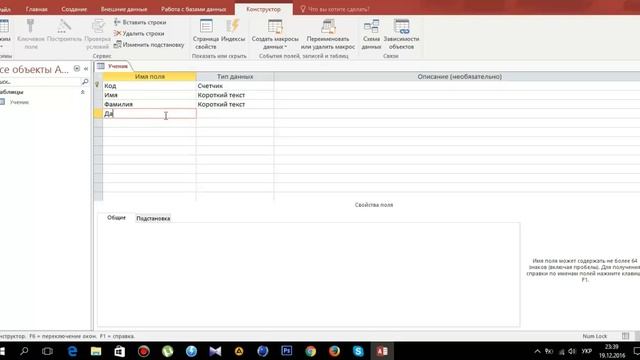
Task: Switch the УКР keyboard language indicator
Action: point(587,351)
